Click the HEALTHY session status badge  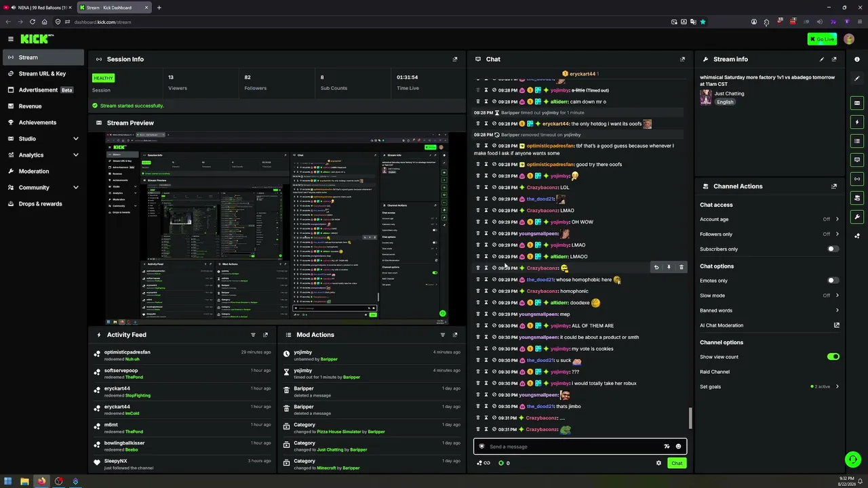tap(103, 78)
